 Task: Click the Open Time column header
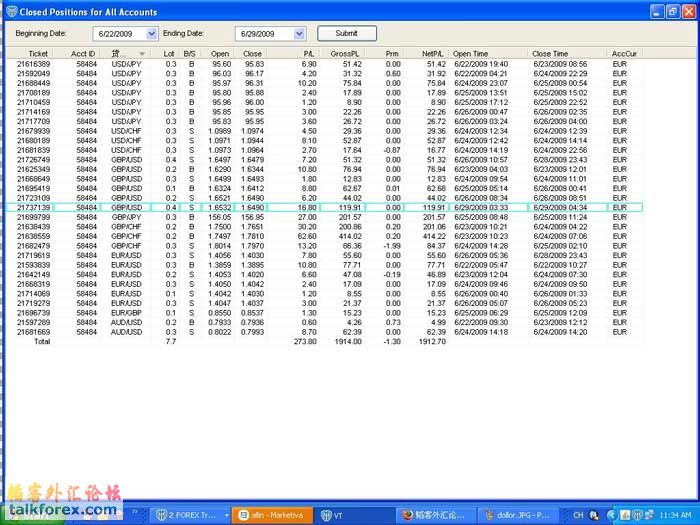coord(471,54)
